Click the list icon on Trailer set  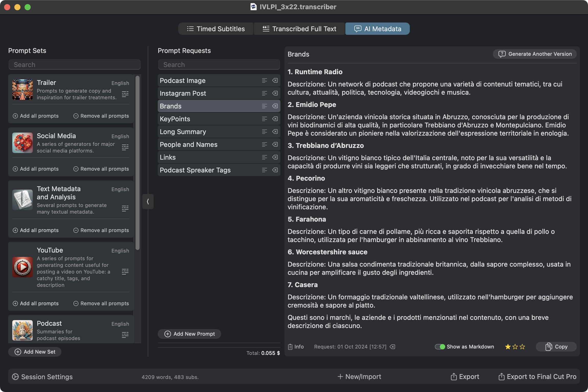point(125,94)
